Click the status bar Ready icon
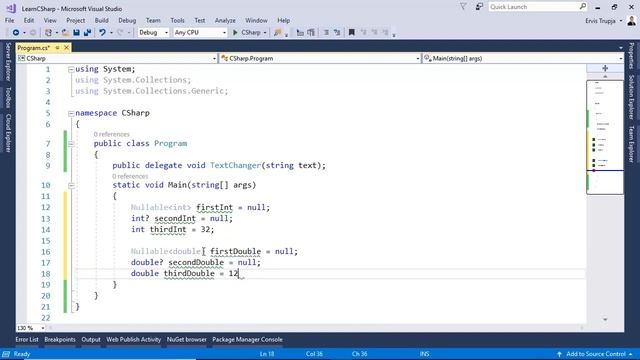640x360 pixels. [x=6, y=354]
